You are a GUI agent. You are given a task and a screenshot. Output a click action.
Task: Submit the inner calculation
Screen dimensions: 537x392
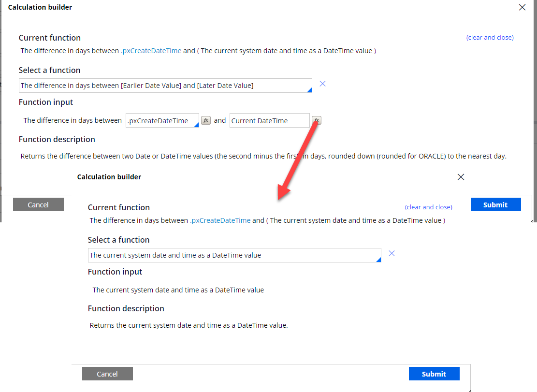434,374
